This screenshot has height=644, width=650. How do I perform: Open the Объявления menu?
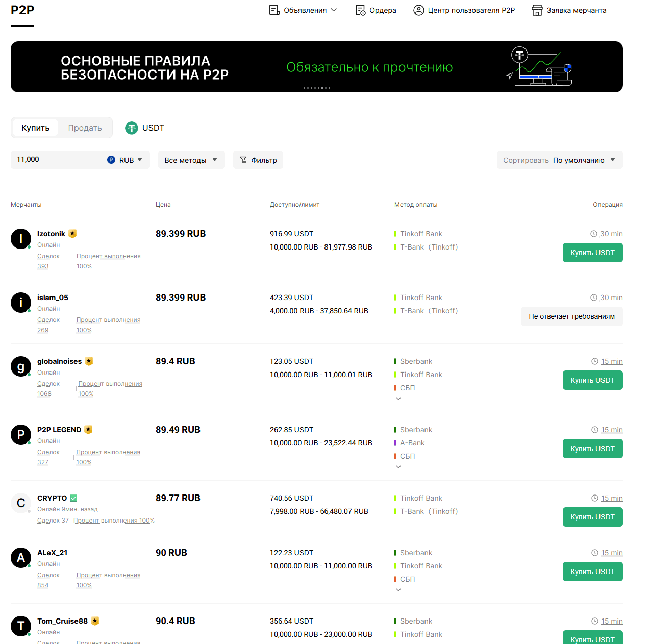[x=303, y=10]
